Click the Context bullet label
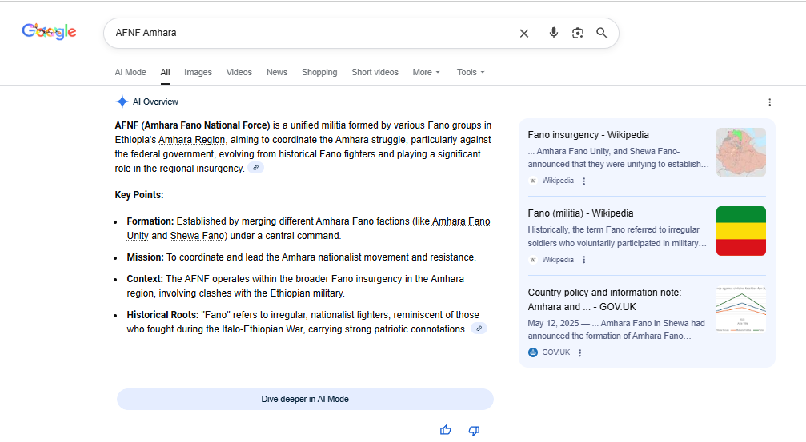The width and height of the screenshot is (806, 442). (x=144, y=279)
